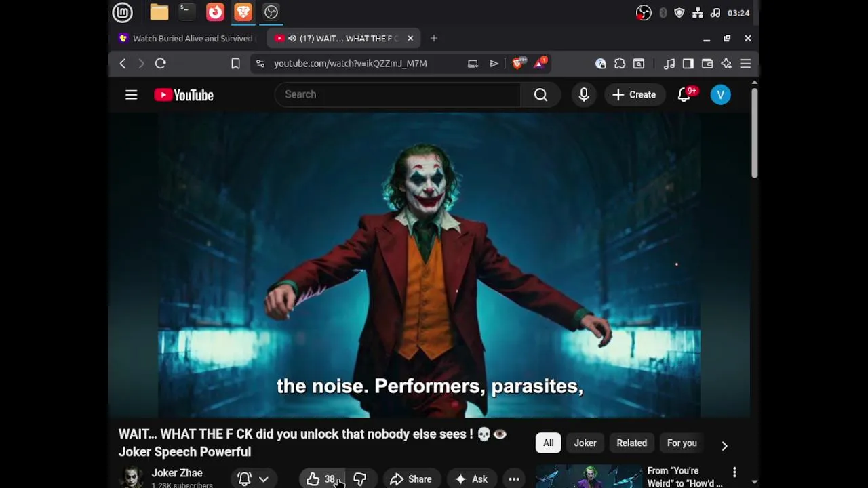
Task: Close the YouTube WAIT tab
Action: 410,39
